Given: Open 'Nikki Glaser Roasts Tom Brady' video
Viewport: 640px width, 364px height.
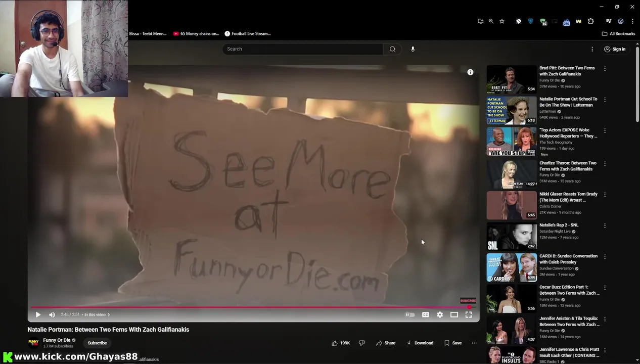Looking at the screenshot, I should (x=568, y=197).
